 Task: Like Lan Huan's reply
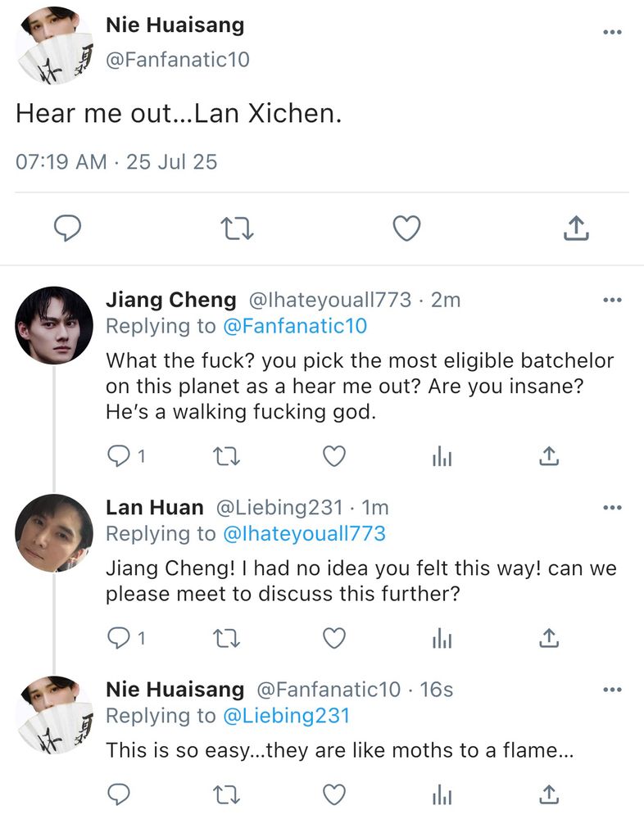[x=333, y=637]
